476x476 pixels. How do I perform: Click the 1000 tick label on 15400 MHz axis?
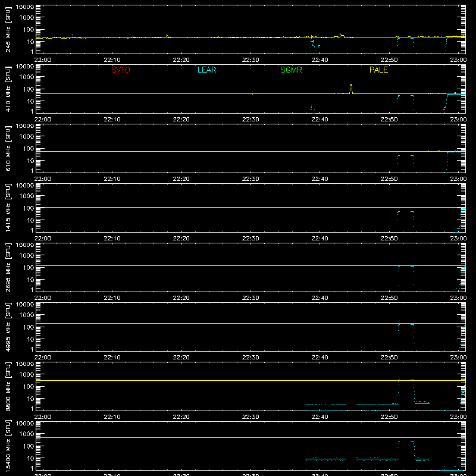[27, 434]
